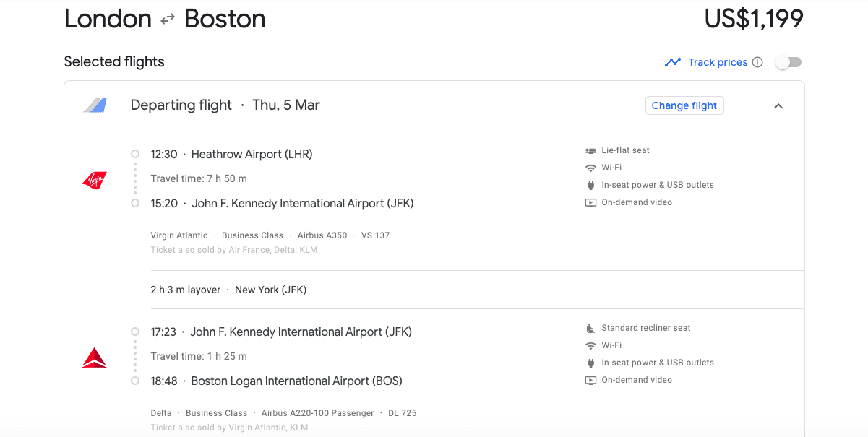This screenshot has width=868, height=437.
Task: Select the 18:48 Boston Logan arrival line
Action: tap(276, 381)
